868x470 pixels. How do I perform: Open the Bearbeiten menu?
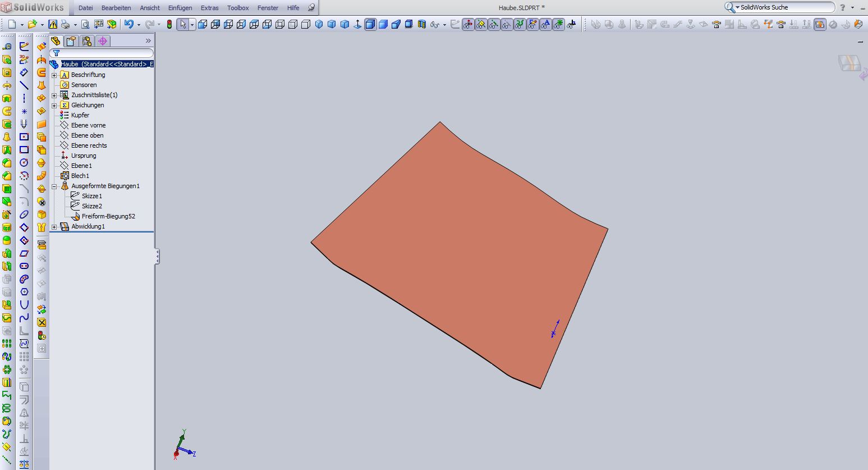tap(116, 8)
